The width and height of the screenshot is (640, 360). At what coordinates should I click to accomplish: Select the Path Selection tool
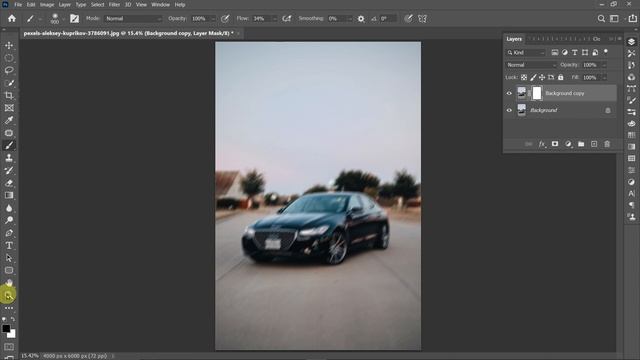[x=9, y=258]
